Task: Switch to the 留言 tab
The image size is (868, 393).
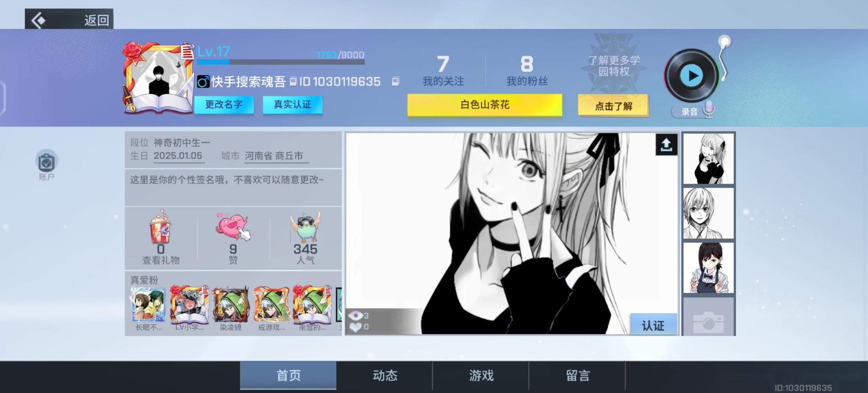Action: (x=577, y=375)
